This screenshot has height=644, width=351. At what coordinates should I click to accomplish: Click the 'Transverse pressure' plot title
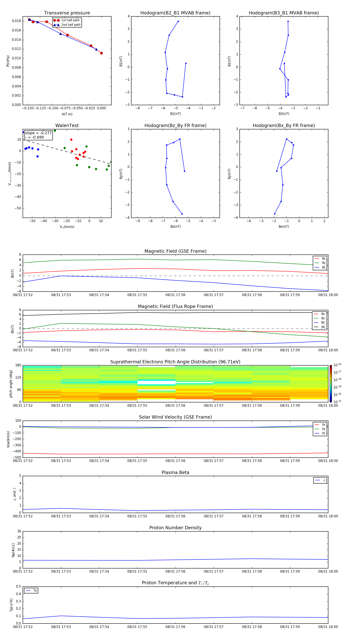pyautogui.click(x=67, y=13)
